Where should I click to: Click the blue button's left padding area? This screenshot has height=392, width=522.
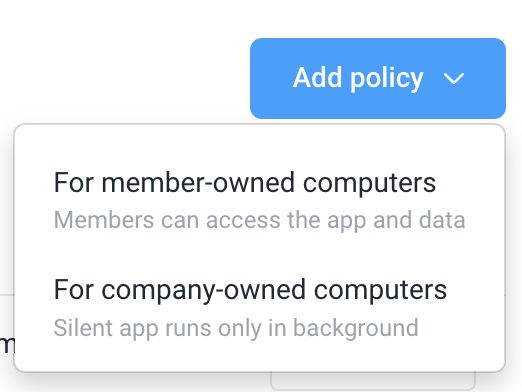tap(271, 78)
